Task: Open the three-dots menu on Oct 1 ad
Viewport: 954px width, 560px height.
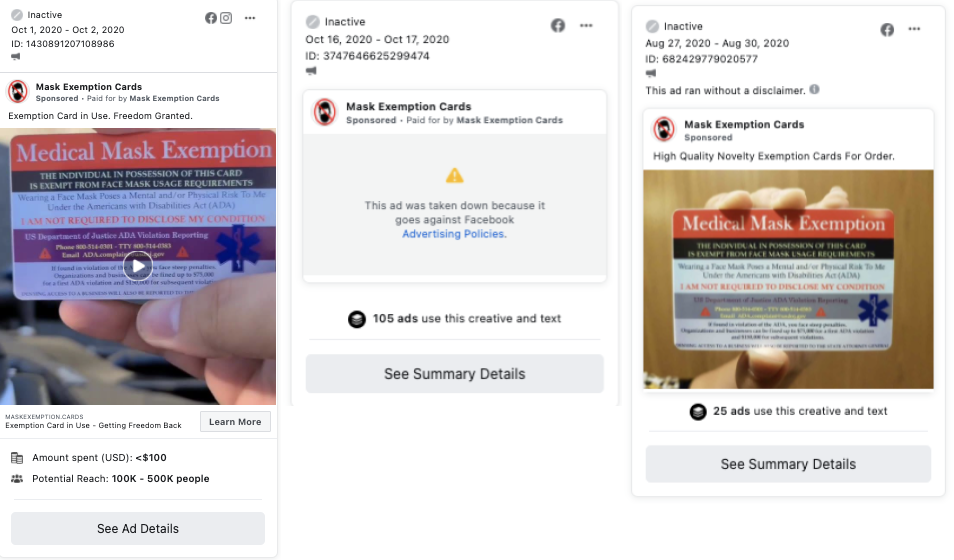Action: 250,18
